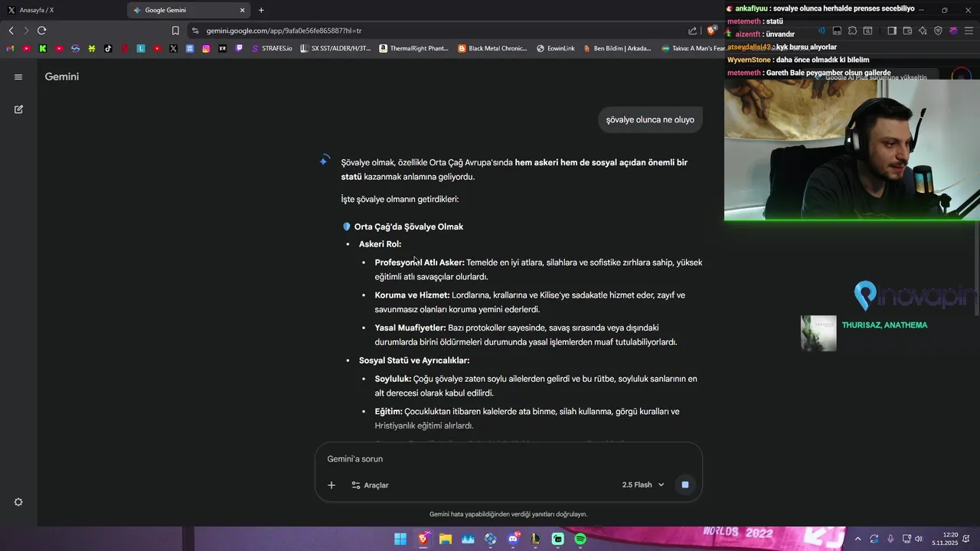This screenshot has width=980, height=551.
Task: Click the "Soyluluk:" bullet text
Action: 393,379
